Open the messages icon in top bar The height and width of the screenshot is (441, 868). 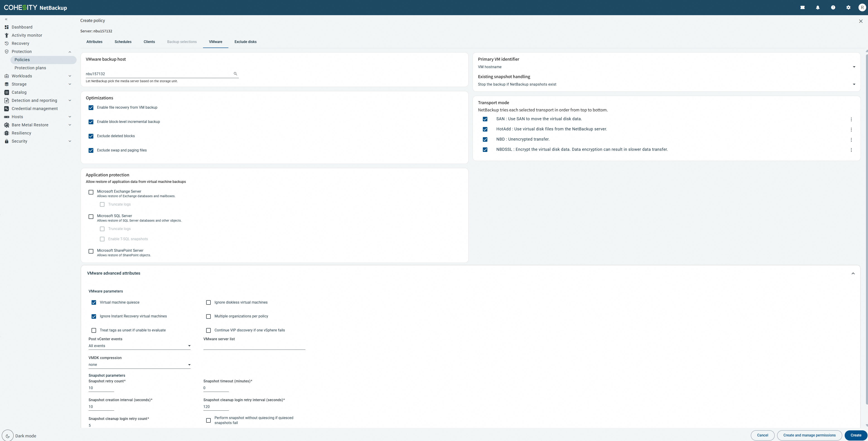(x=802, y=7)
